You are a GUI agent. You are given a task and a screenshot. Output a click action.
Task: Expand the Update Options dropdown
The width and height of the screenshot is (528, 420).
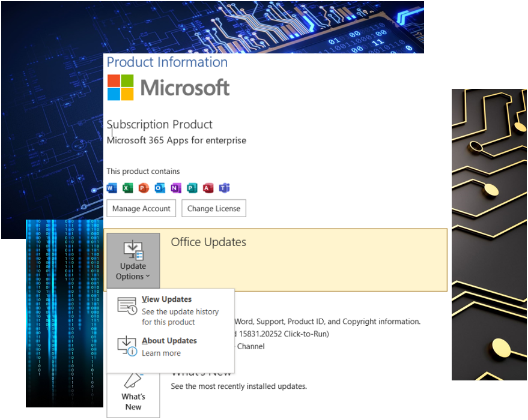pos(133,260)
